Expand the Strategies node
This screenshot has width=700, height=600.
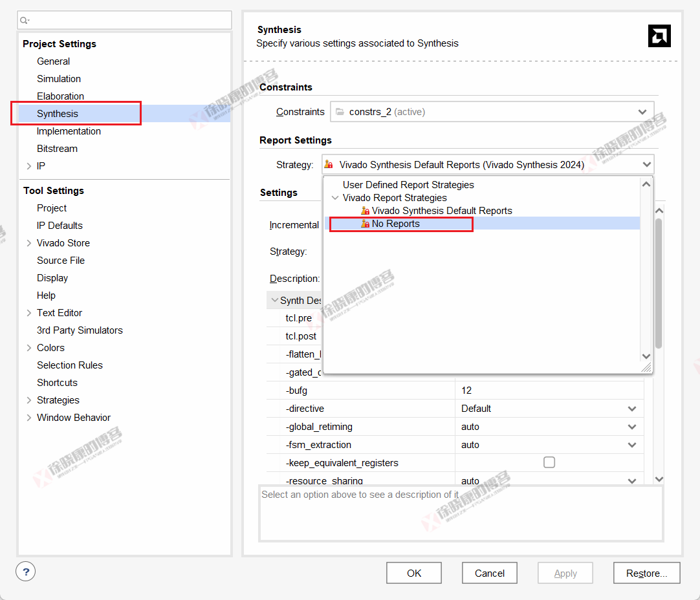tap(29, 400)
